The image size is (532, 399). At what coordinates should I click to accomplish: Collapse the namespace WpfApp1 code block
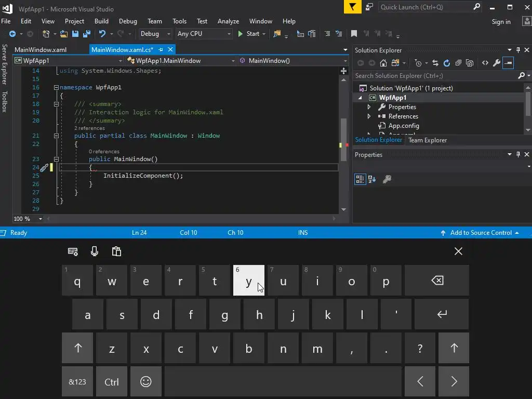(x=56, y=87)
